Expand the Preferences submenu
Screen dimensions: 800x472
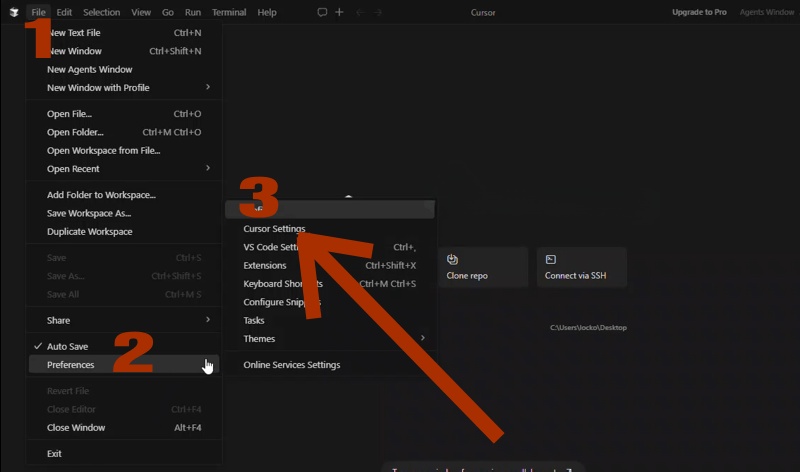click(124, 365)
